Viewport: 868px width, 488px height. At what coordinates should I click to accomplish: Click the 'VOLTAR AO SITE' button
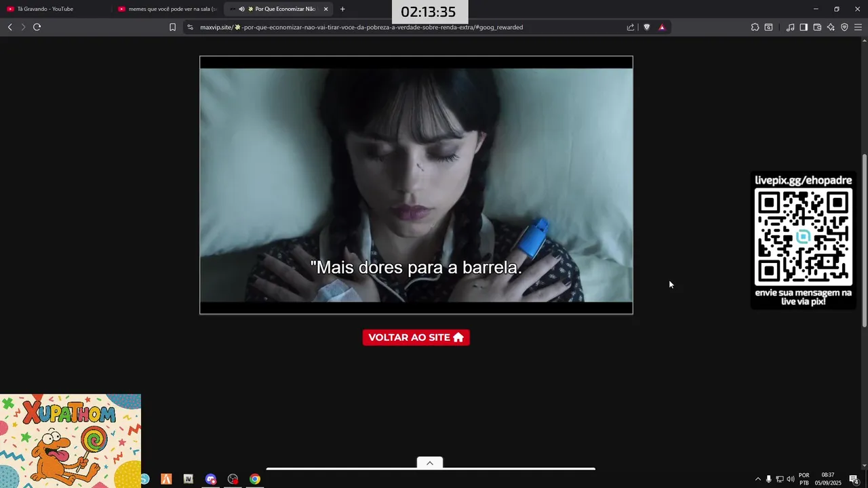pyautogui.click(x=416, y=338)
